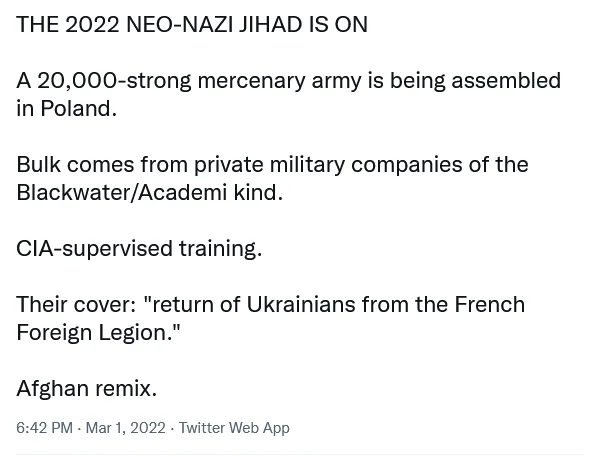Viewport: 598px width, 456px height.
Task: Click the word 'military' in the tweet
Action: point(307,165)
